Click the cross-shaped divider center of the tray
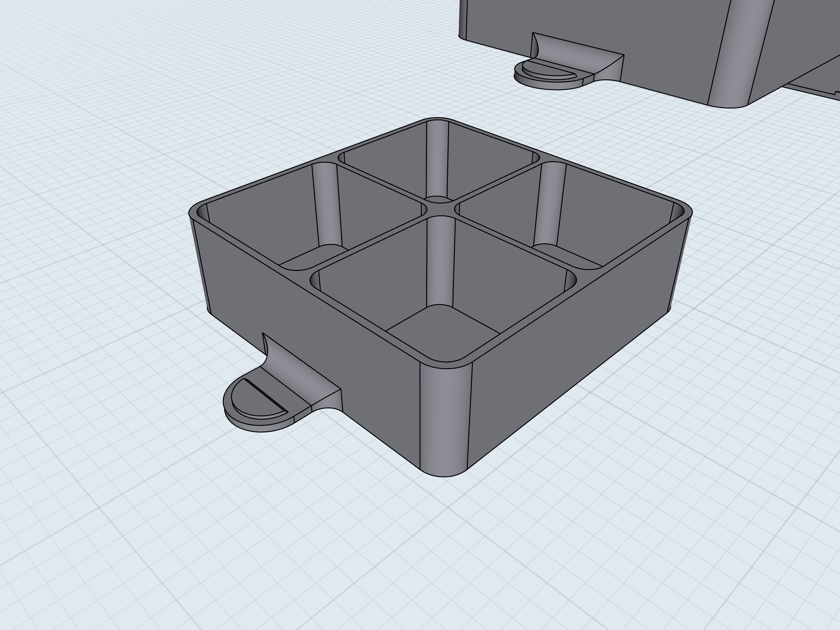Viewport: 840px width, 630px height. click(x=441, y=209)
